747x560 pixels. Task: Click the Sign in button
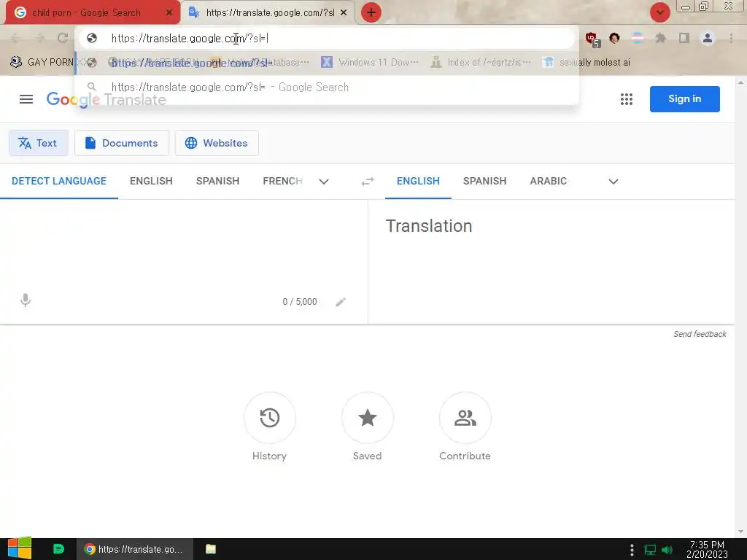click(x=684, y=99)
